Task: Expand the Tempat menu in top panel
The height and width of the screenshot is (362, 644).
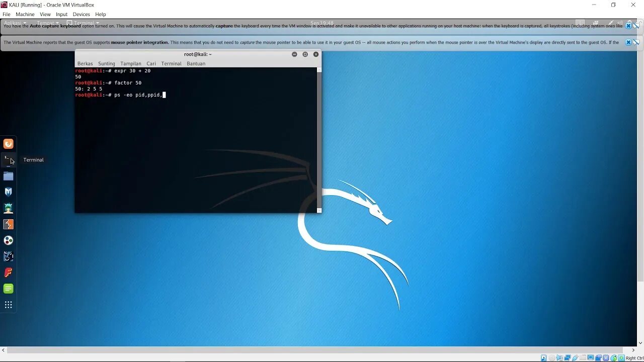Action: [48, 23]
